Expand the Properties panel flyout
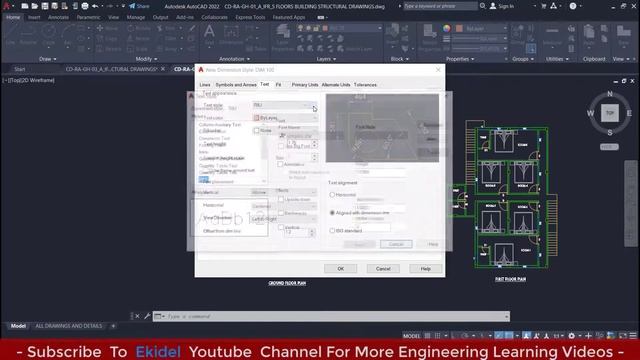Viewport: 640px width, 360px height. [x=460, y=59]
